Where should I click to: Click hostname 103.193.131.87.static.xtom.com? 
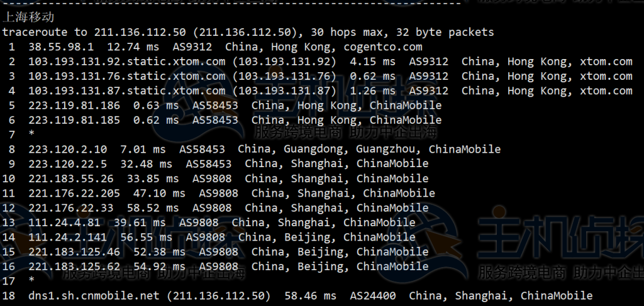[126, 90]
